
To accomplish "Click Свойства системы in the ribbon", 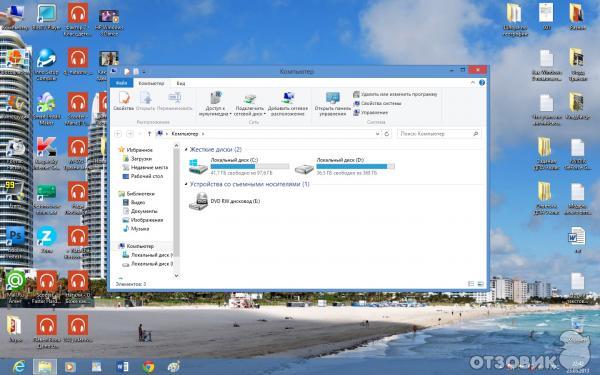I will pos(377,103).
